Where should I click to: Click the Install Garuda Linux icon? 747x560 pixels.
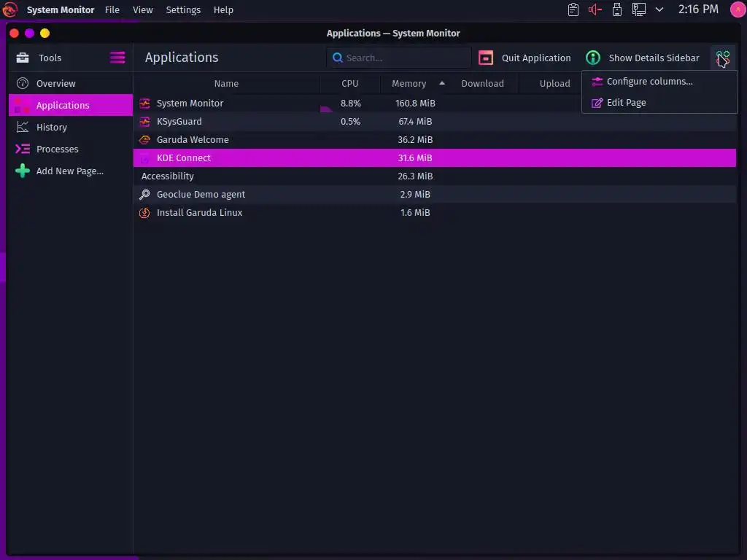pos(144,212)
